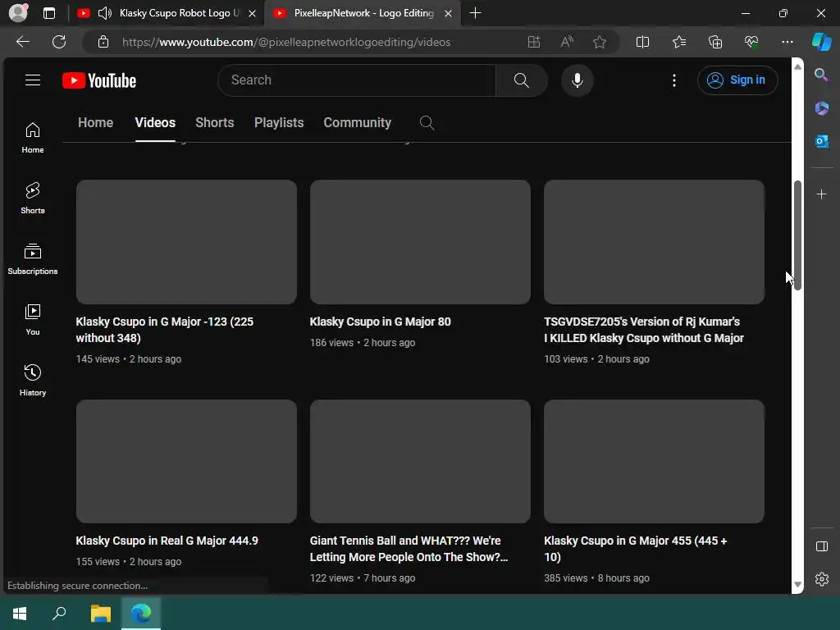Open Klasky Csupo in Real G Major 444.9
Screen dimensions: 840x630
point(167,541)
